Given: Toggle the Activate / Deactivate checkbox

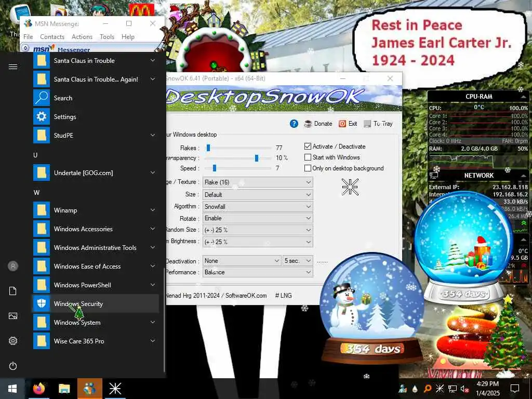Looking at the screenshot, I should point(308,146).
